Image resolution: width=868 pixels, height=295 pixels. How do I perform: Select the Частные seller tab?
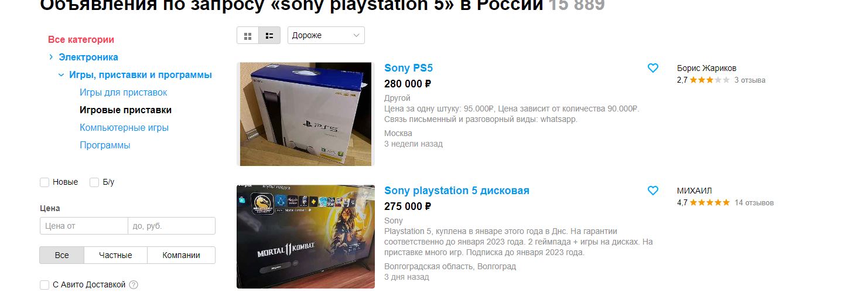click(x=115, y=255)
